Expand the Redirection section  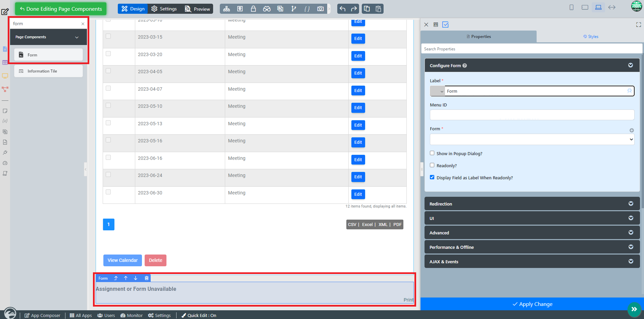(x=532, y=204)
